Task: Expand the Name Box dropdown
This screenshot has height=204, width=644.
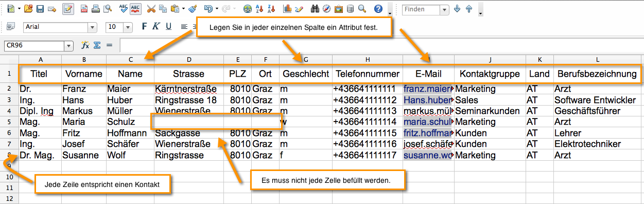Action: pyautogui.click(x=68, y=46)
